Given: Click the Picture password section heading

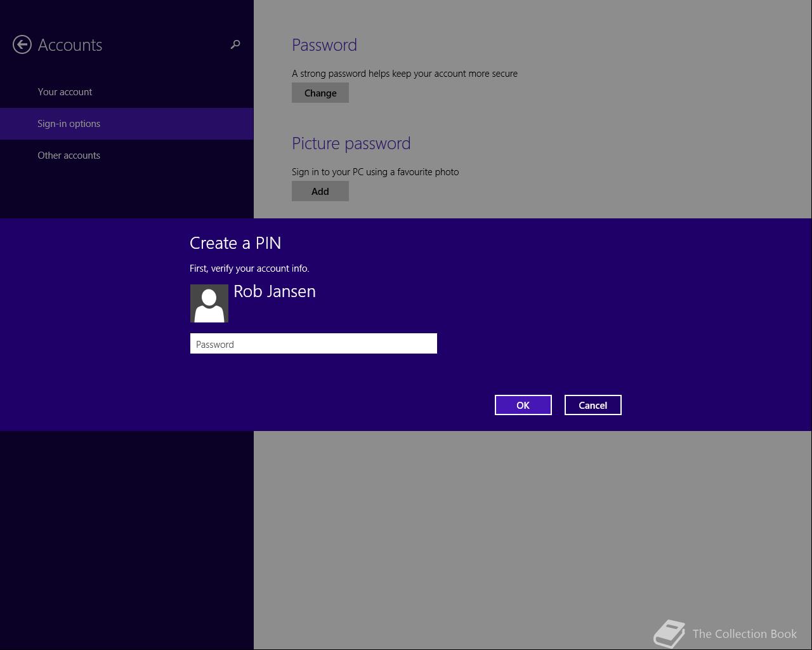Looking at the screenshot, I should (351, 143).
